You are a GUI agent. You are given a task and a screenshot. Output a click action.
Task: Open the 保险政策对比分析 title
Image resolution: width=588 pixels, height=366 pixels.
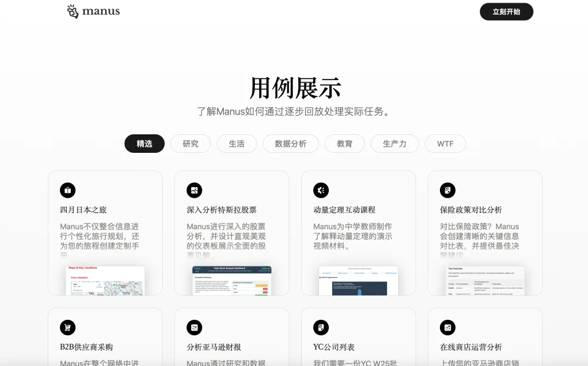click(471, 210)
